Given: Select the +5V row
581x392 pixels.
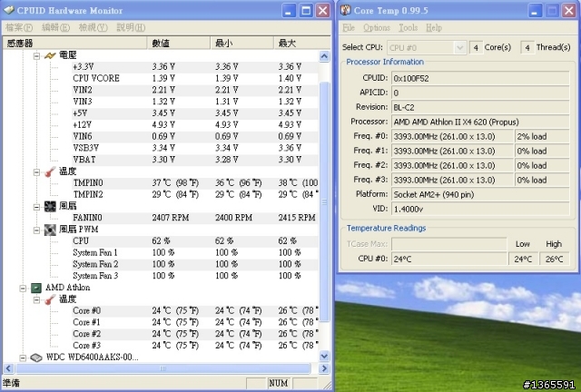Looking at the screenshot, I should tap(195, 113).
